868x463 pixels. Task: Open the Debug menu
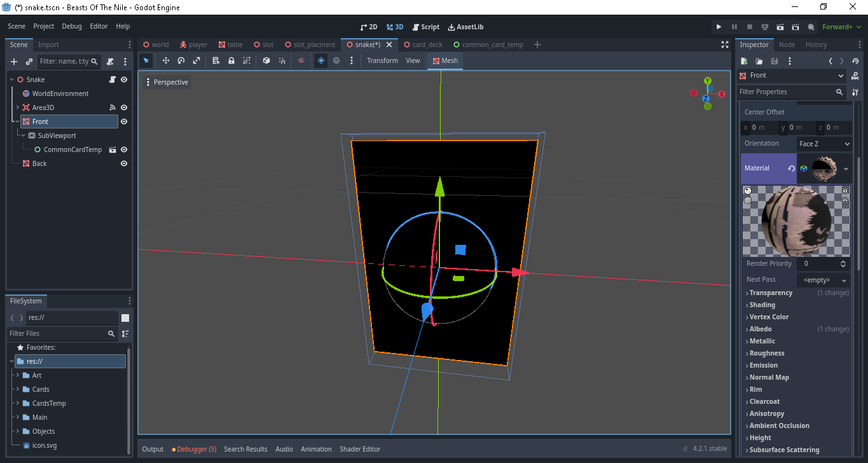[x=72, y=26]
